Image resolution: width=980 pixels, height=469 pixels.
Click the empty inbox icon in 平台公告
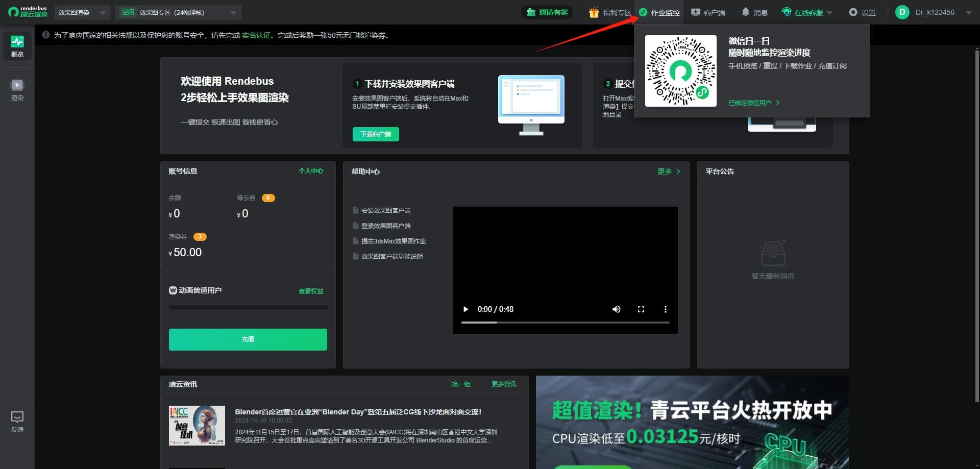coord(773,253)
